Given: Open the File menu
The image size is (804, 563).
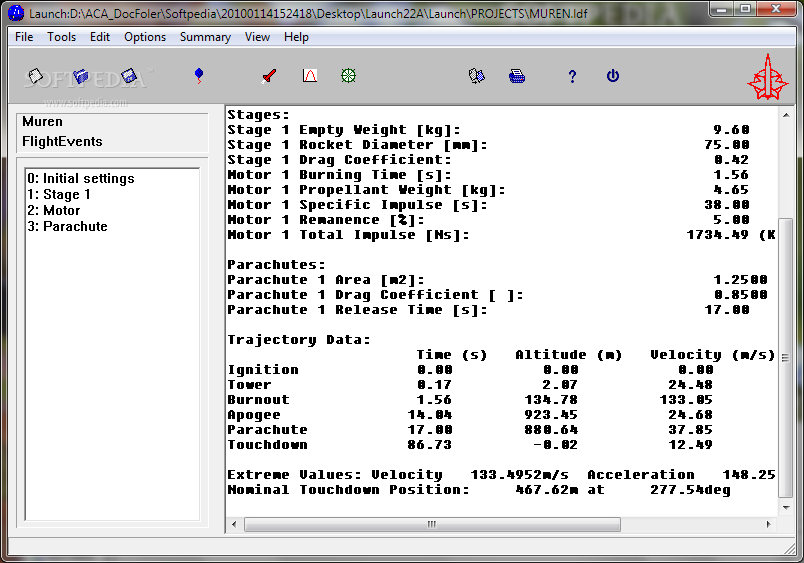Looking at the screenshot, I should tap(24, 37).
